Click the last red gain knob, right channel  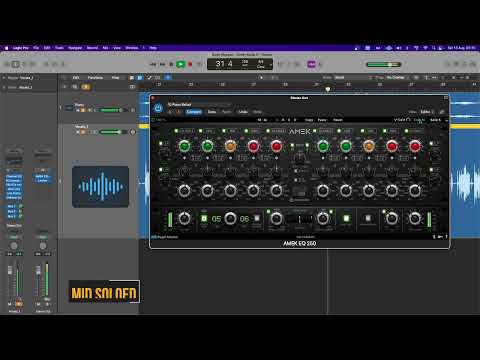pos(415,146)
